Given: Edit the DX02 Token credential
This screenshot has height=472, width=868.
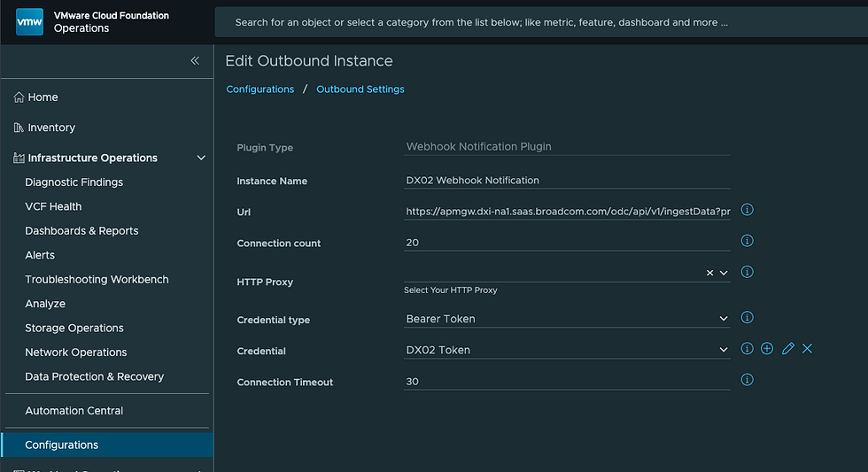Looking at the screenshot, I should click(x=787, y=349).
